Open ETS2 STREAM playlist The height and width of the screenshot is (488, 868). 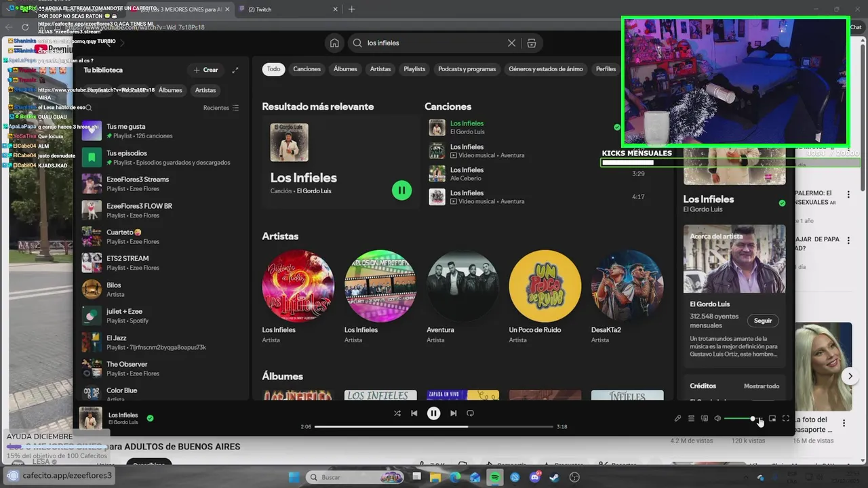(161, 263)
